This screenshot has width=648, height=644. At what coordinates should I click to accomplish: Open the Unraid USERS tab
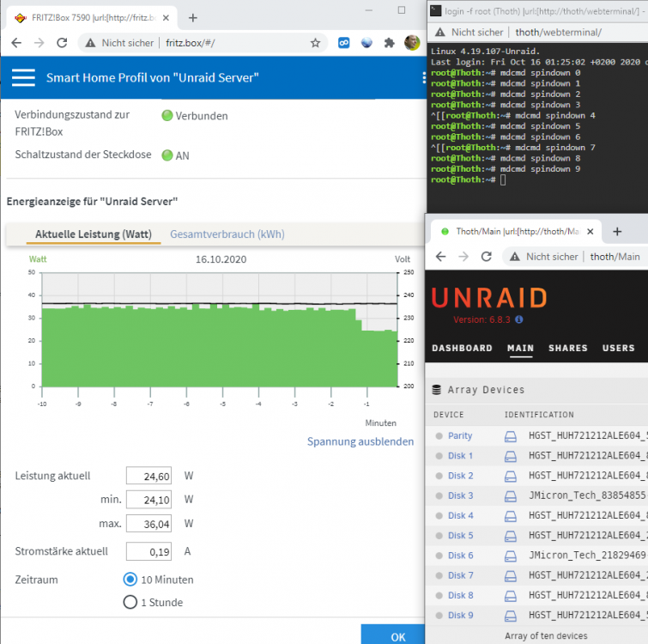618,348
